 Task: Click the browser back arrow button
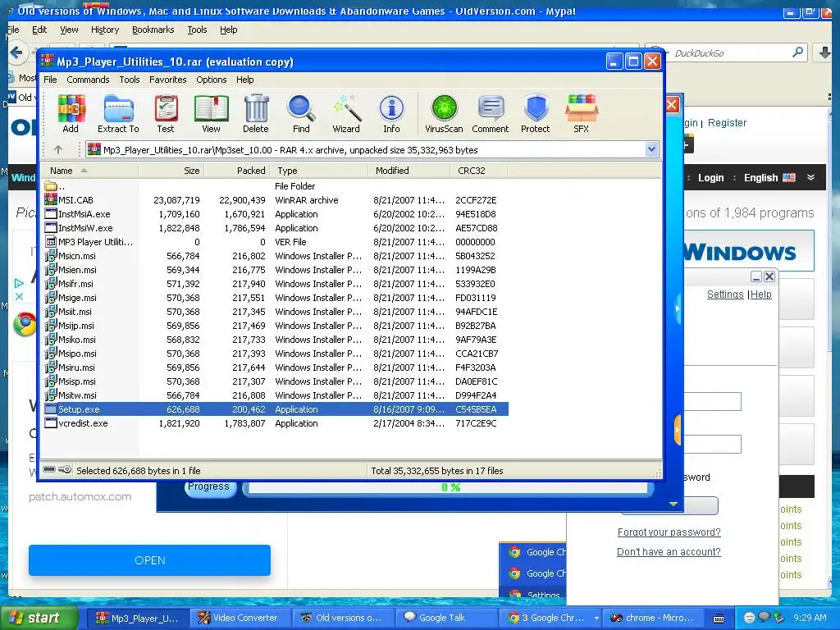(16, 52)
